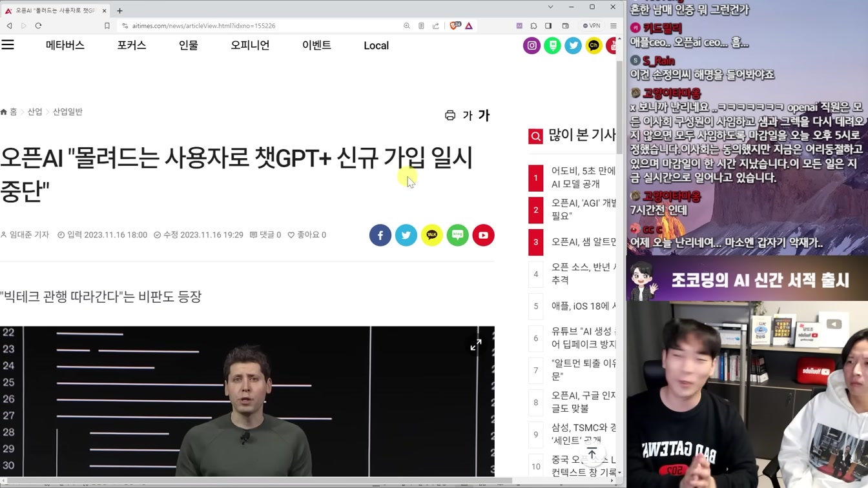The height and width of the screenshot is (488, 868).
Task: Go to 홈 breadcrumb link
Action: (x=9, y=112)
